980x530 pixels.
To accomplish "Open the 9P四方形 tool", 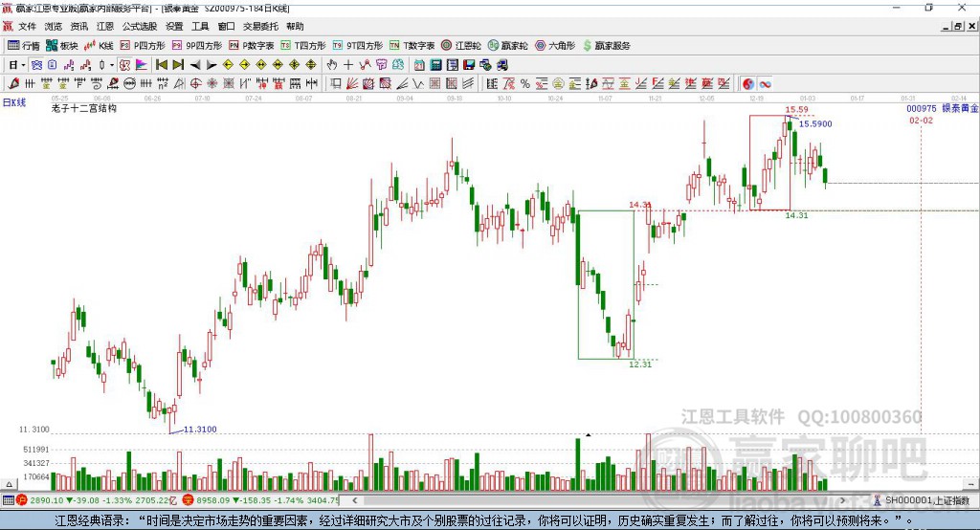I will 197,46.
